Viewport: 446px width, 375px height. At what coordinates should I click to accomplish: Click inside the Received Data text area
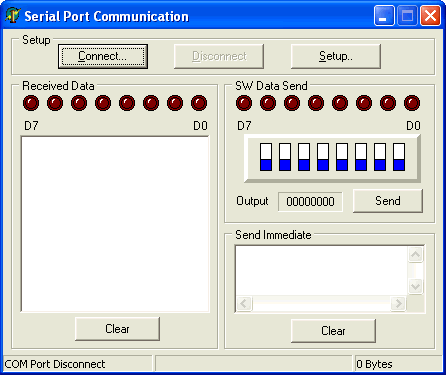click(x=115, y=224)
